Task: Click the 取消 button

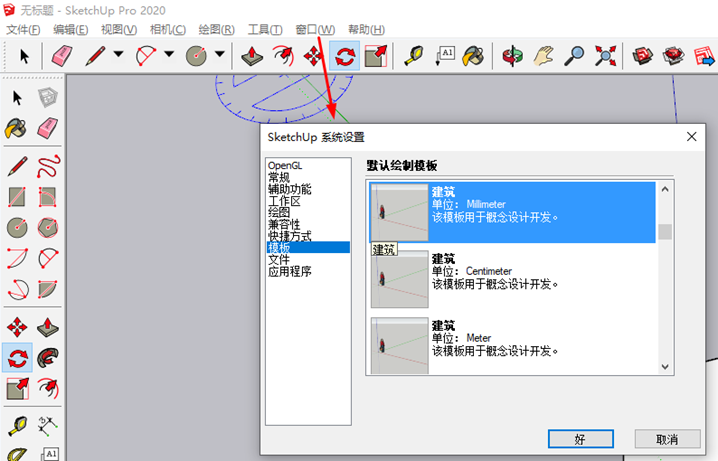Action: click(667, 439)
